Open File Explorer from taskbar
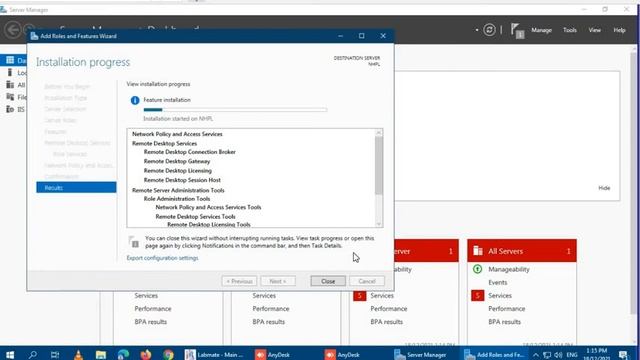 click(x=101, y=354)
